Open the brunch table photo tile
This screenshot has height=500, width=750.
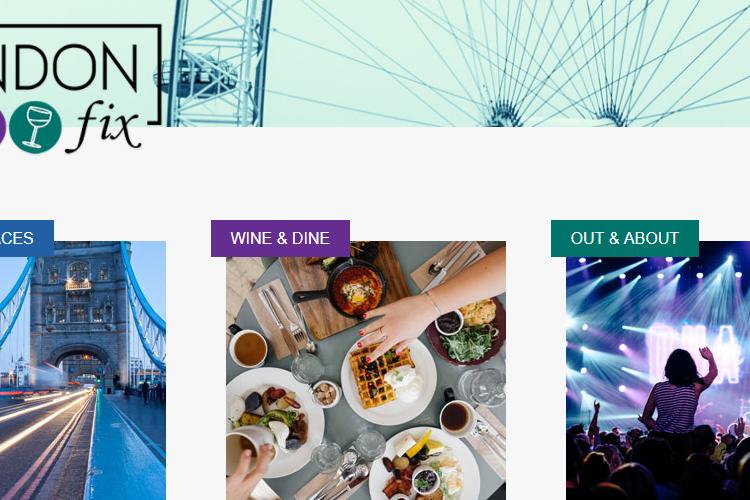(x=366, y=370)
